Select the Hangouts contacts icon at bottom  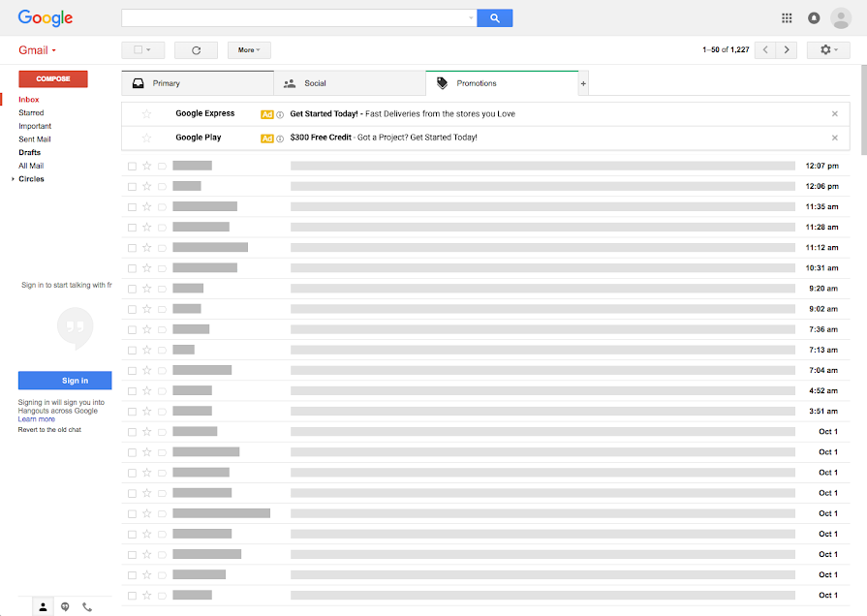click(43, 606)
